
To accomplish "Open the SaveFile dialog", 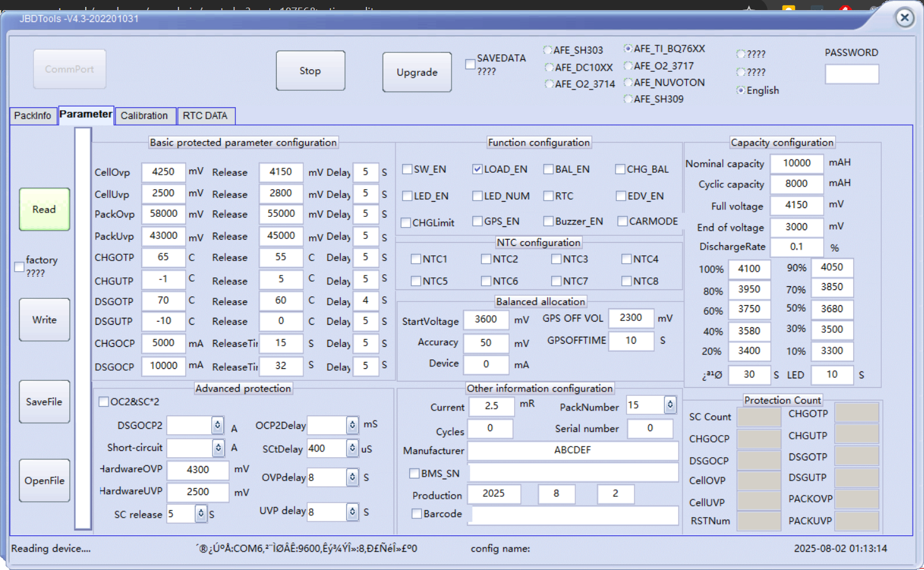I will 44,402.
